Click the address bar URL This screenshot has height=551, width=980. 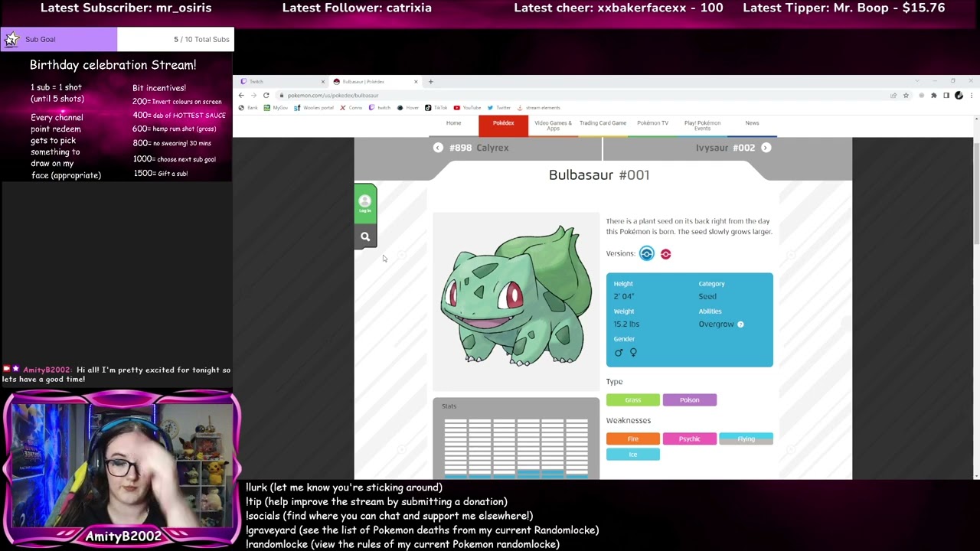tap(333, 96)
